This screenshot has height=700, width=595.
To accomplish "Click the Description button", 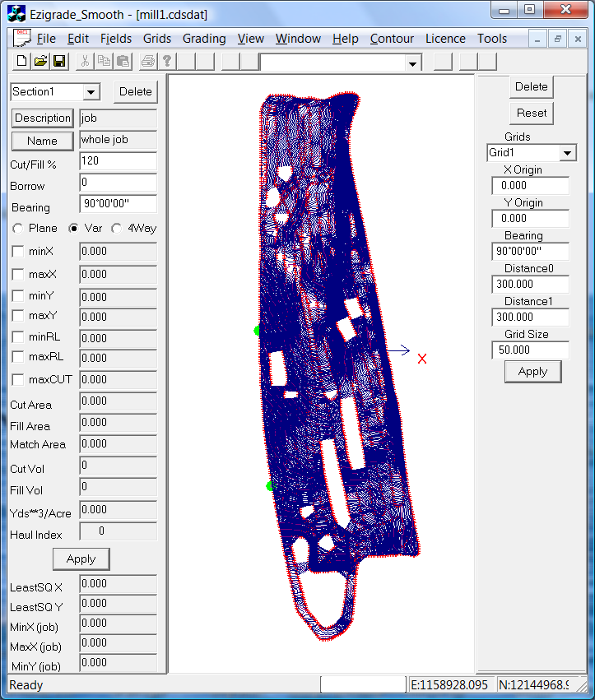I will (43, 118).
